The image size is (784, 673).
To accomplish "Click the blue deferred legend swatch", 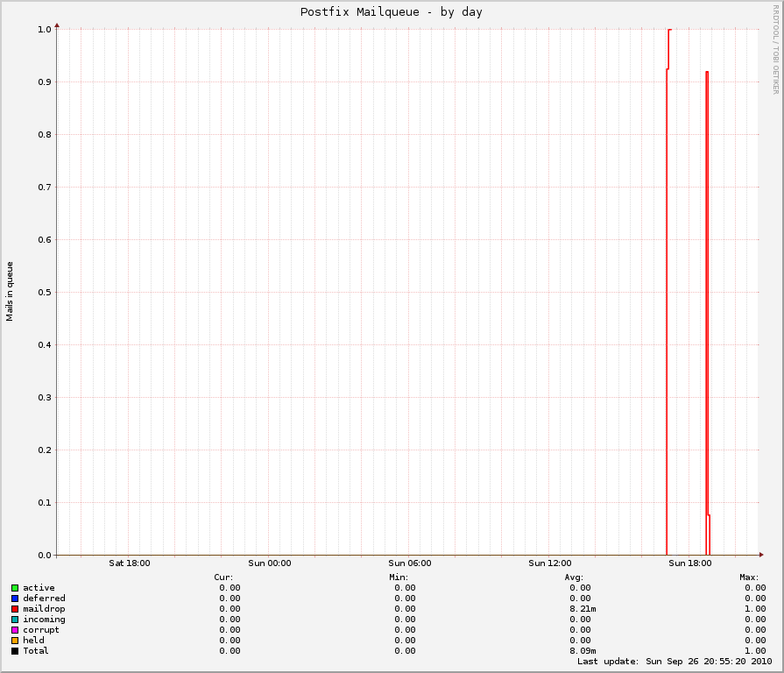I will click(15, 599).
